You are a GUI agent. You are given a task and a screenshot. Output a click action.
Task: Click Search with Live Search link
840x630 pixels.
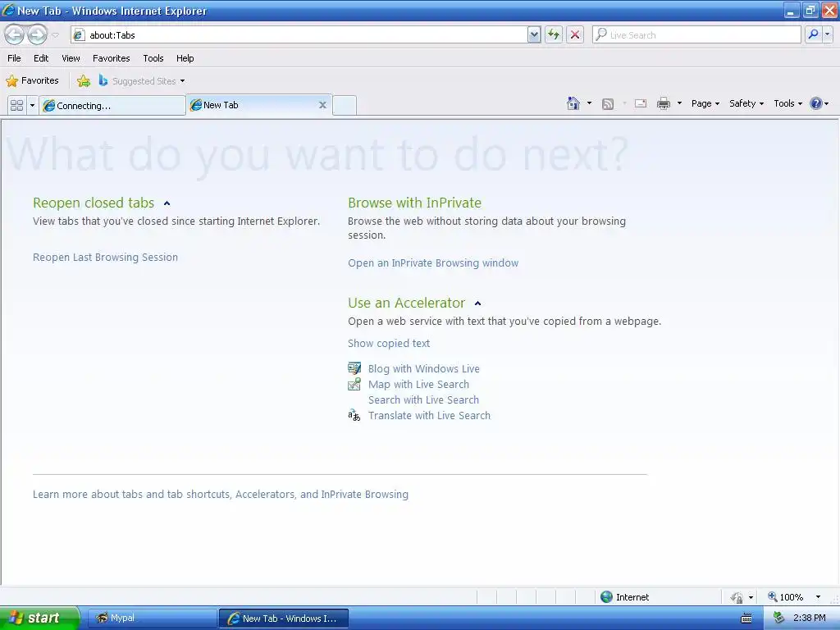click(x=423, y=399)
